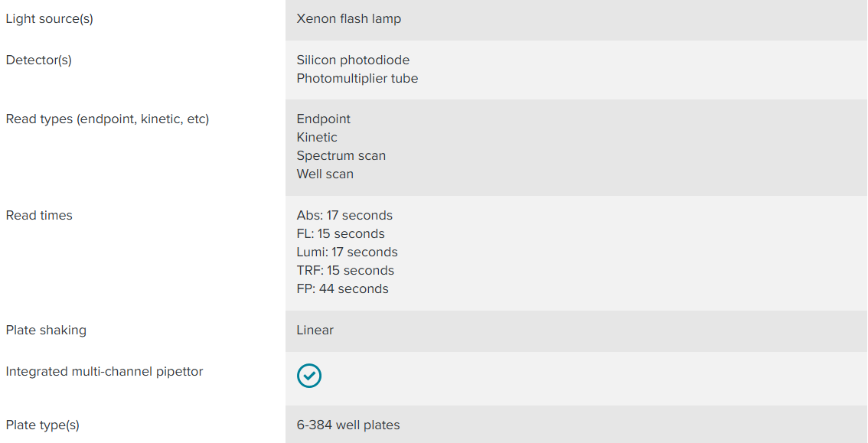Click the "Photomultiplier tube" detector entry
The width and height of the screenshot is (868, 443).
tap(357, 79)
